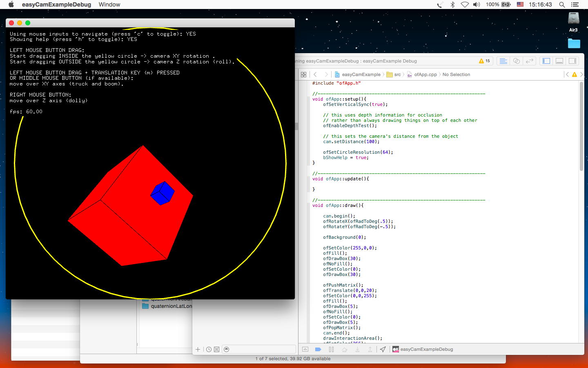Click the editor vertical scrollbar
Viewport: 588px width, 368px height.
coord(581,127)
